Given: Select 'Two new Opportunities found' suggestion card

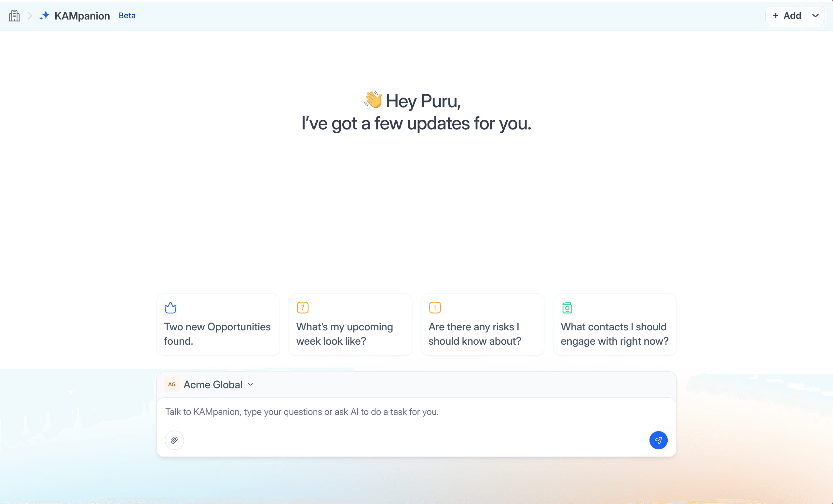Looking at the screenshot, I should [218, 333].
